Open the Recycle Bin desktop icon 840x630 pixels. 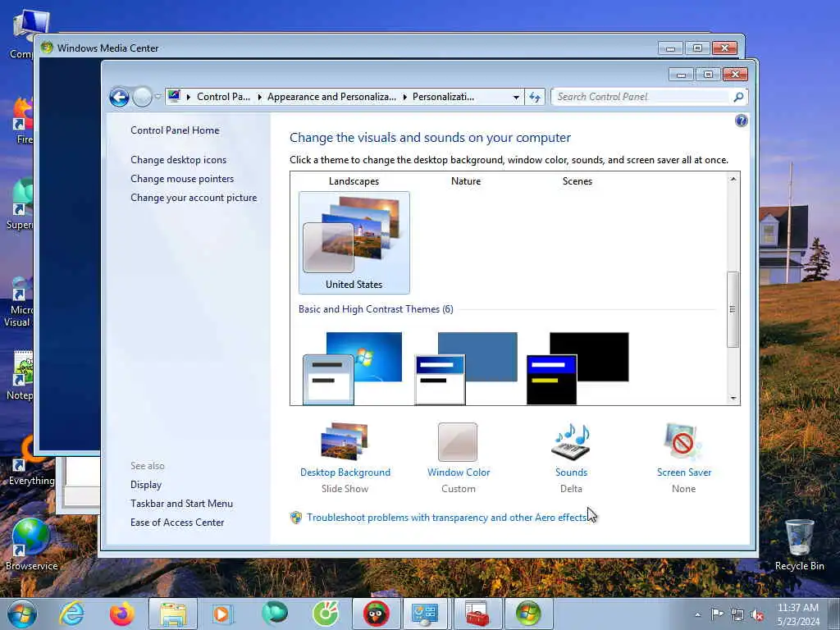click(799, 545)
